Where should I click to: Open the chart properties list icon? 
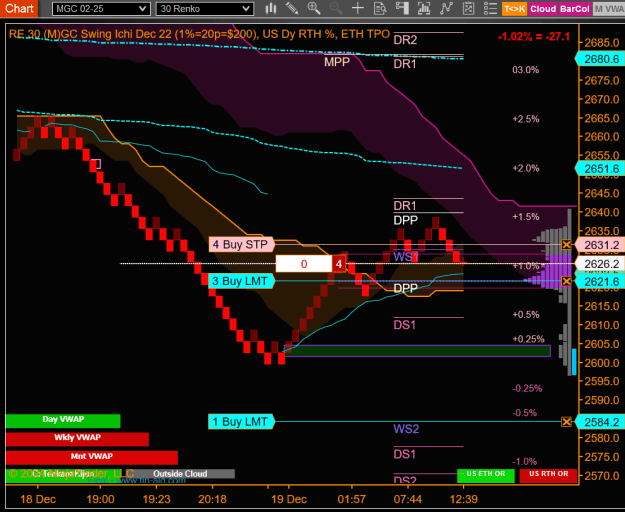point(490,8)
